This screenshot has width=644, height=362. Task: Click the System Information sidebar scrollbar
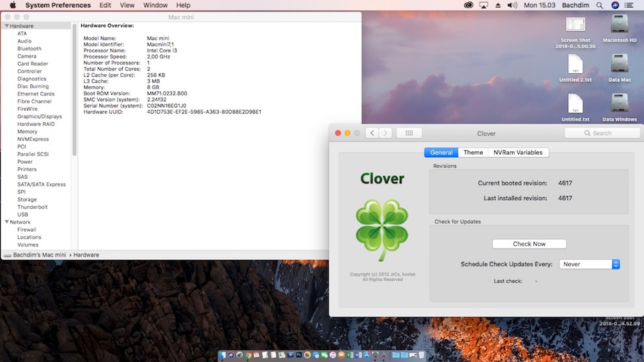pos(74,90)
